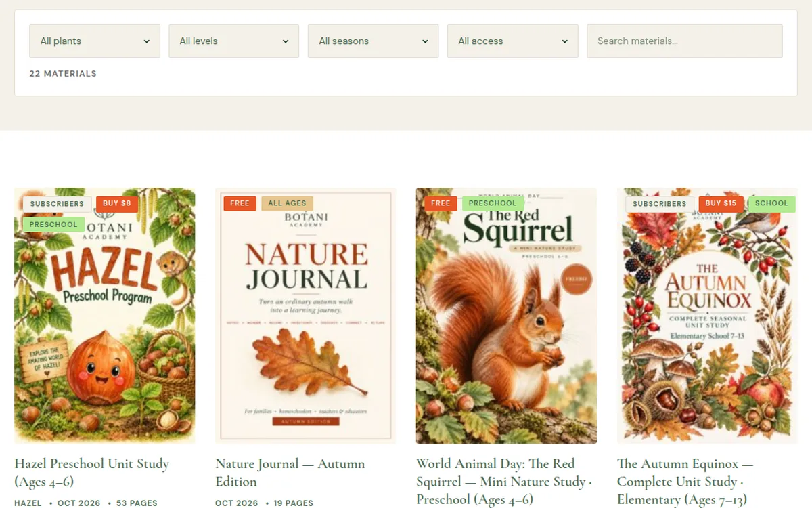Expand the All seasons filter
Screen dimensions: 812x508
pos(373,41)
